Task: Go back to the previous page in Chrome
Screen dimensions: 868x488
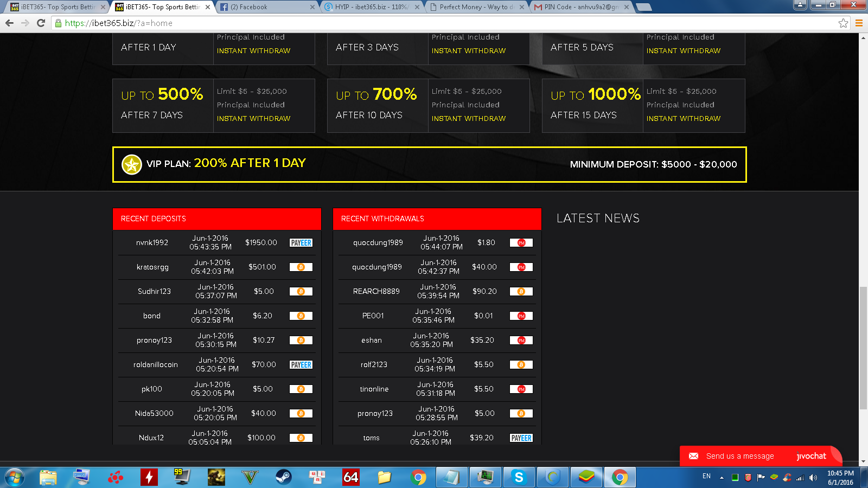Action: 9,23
